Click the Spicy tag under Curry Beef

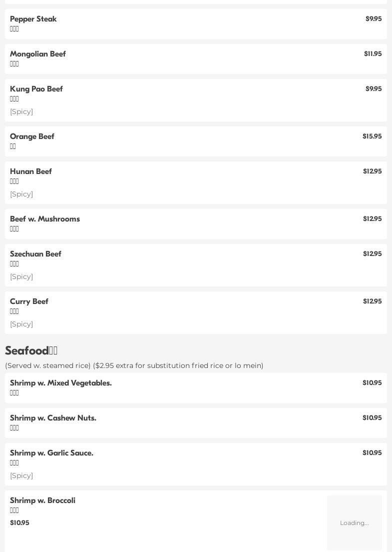point(21,324)
